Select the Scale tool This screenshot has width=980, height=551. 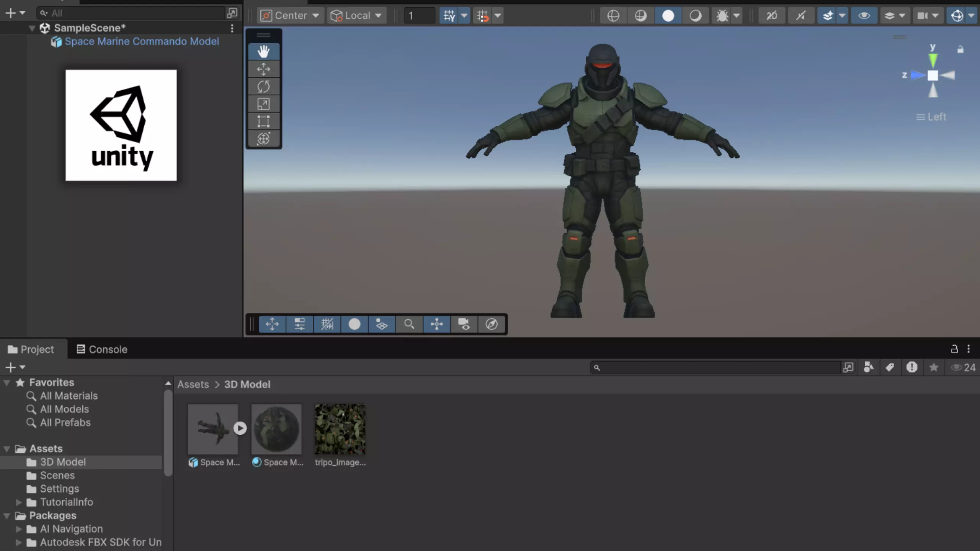[x=263, y=104]
